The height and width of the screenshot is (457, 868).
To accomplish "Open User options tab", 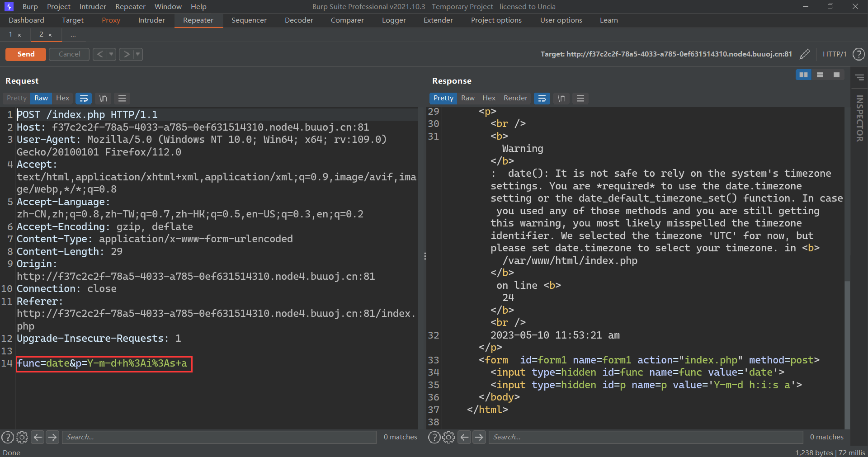I will click(561, 20).
